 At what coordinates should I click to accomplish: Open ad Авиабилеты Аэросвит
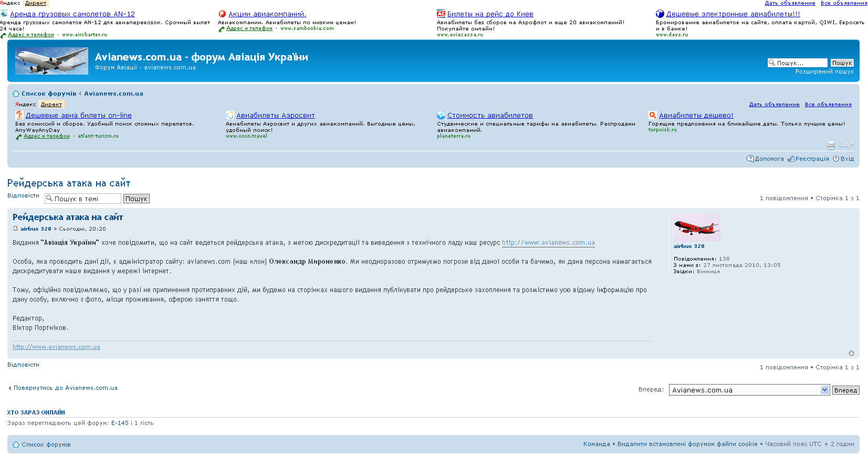[276, 116]
